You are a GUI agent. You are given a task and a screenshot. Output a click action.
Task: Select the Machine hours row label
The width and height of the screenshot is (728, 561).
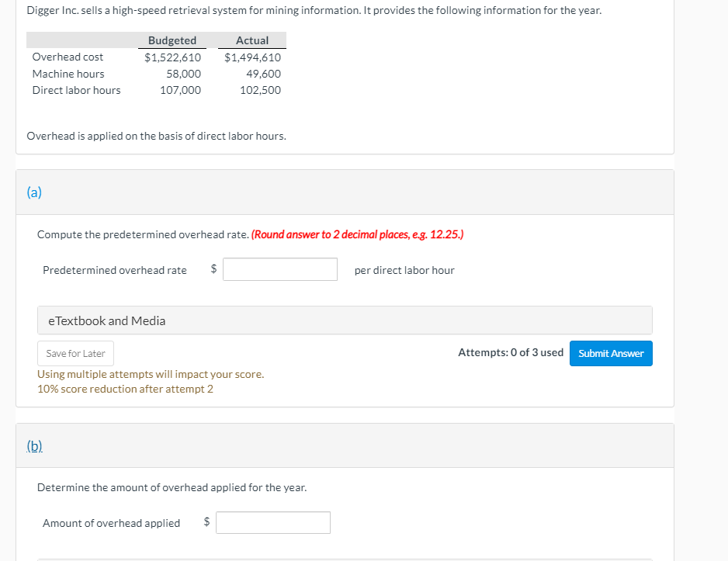[68, 74]
